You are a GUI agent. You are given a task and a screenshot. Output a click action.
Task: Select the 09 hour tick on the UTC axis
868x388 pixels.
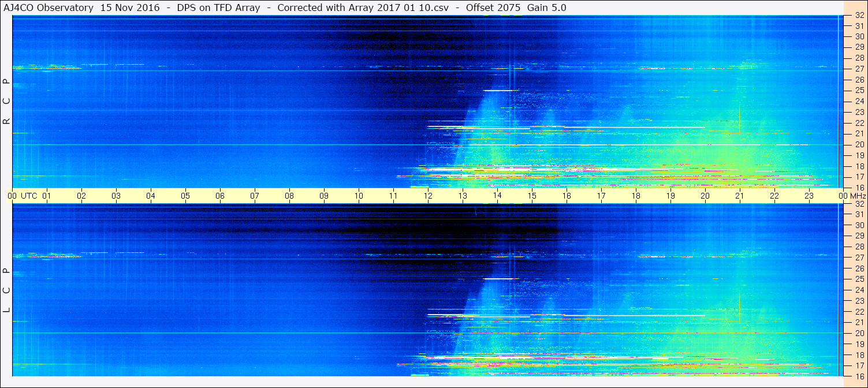(324, 196)
